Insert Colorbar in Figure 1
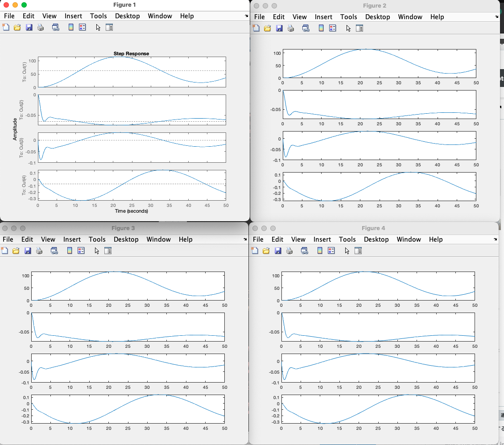Viewport: 504px width, 445px height. tap(71, 27)
